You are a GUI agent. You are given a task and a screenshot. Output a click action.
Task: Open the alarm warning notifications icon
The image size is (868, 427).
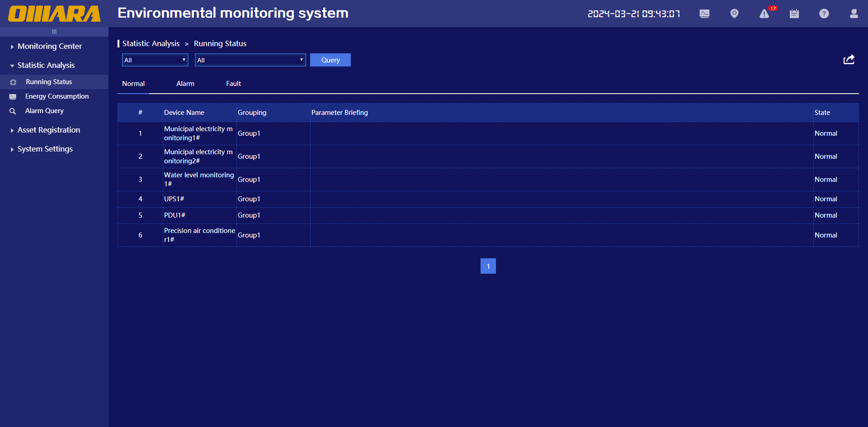[764, 14]
